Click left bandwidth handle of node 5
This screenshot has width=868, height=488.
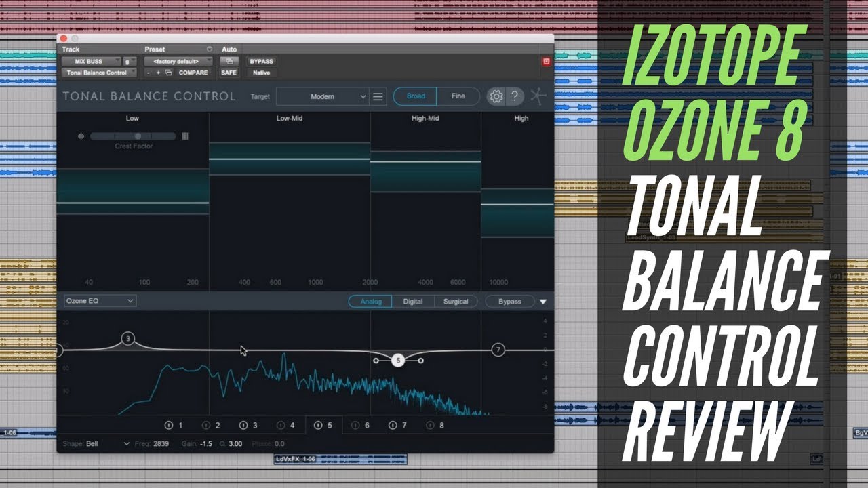coord(376,361)
